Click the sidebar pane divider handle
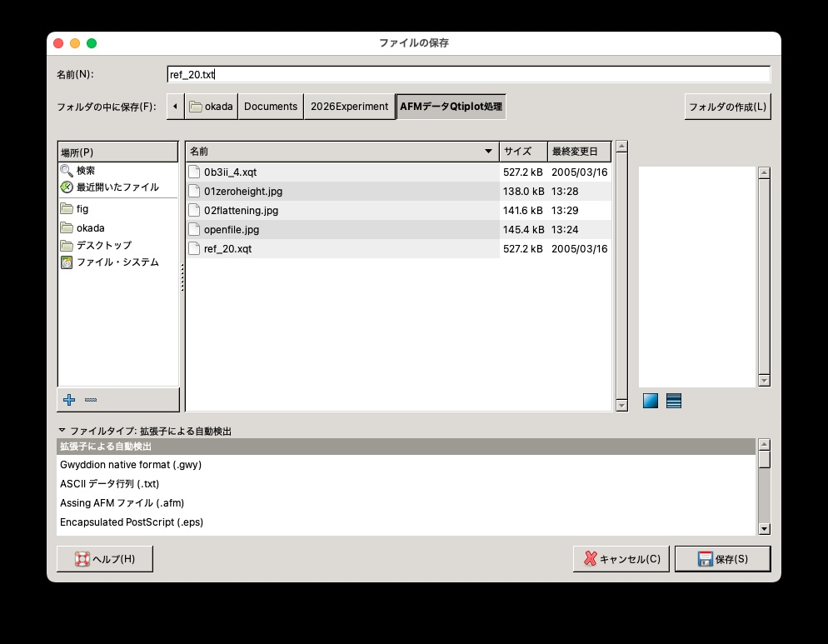 (182, 277)
